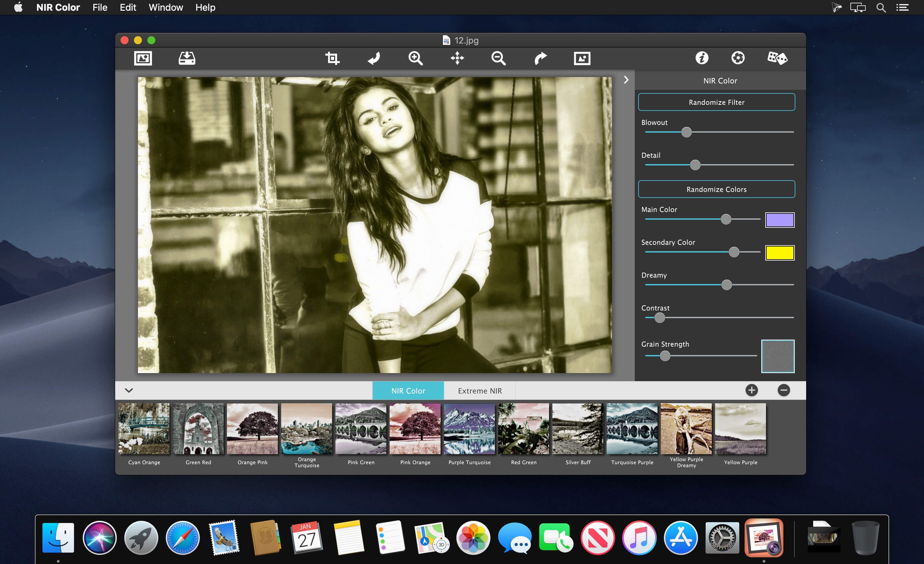
Task: Click the open image toolbar icon
Action: point(143,59)
